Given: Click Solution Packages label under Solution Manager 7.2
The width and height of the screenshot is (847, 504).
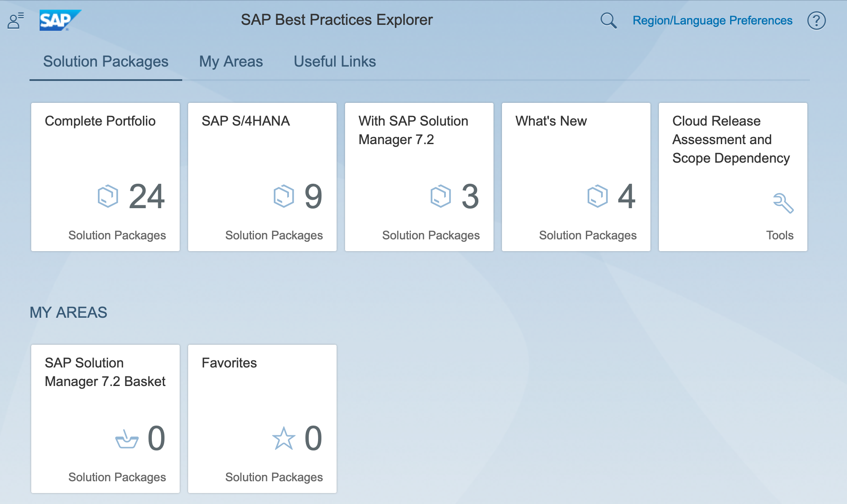Looking at the screenshot, I should [431, 235].
